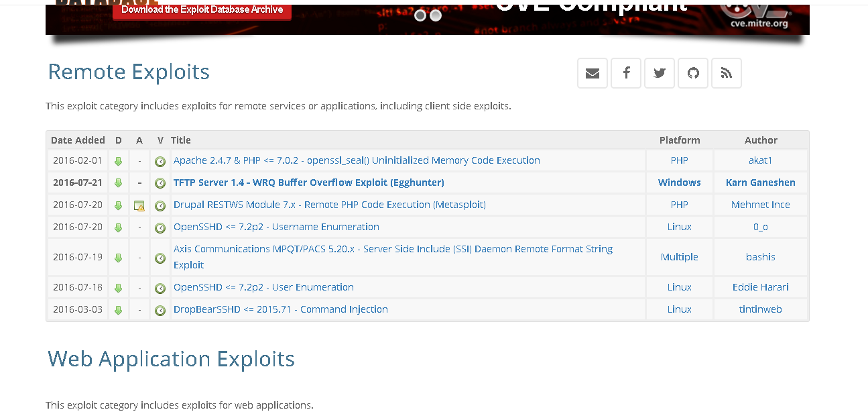This screenshot has width=868, height=416.
Task: Sort the table by Date Added column
Action: click(78, 140)
